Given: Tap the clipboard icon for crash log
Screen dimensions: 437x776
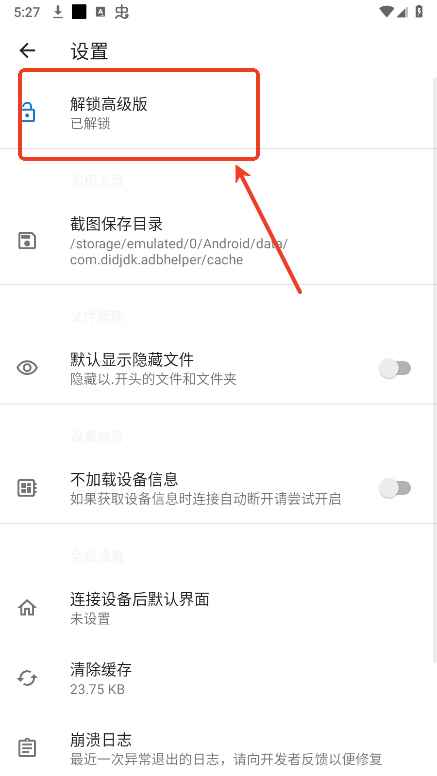Looking at the screenshot, I should 27,748.
